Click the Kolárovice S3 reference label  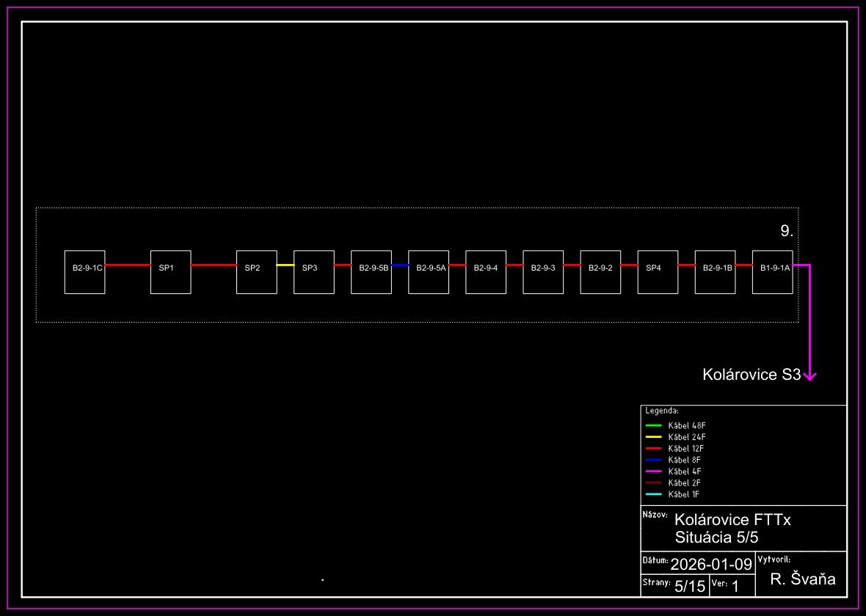click(751, 375)
